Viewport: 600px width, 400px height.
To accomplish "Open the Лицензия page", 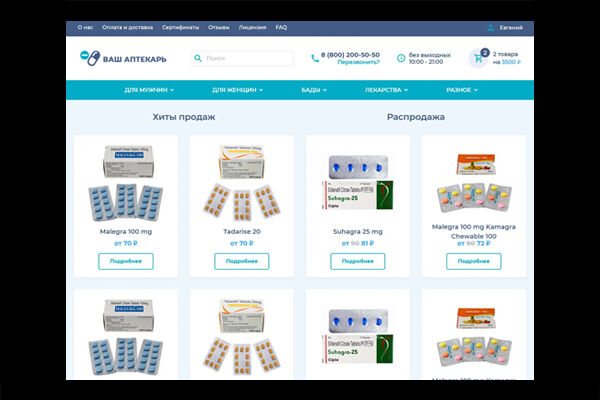I will coord(252,28).
